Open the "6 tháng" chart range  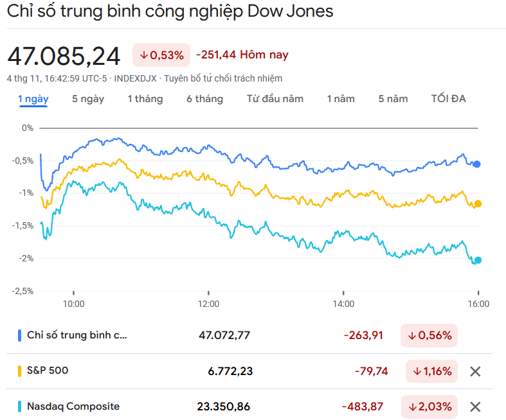point(204,99)
